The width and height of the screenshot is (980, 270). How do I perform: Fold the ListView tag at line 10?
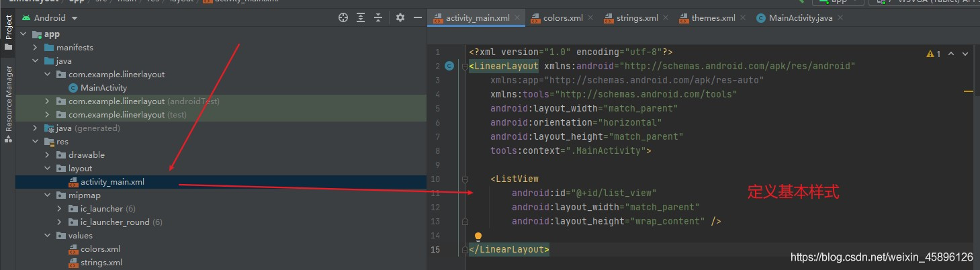click(x=464, y=179)
